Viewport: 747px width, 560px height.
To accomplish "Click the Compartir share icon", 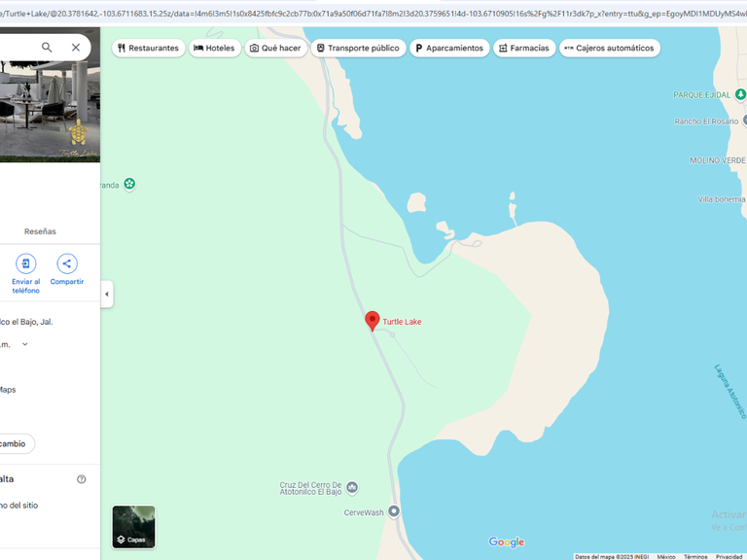I will click(67, 263).
